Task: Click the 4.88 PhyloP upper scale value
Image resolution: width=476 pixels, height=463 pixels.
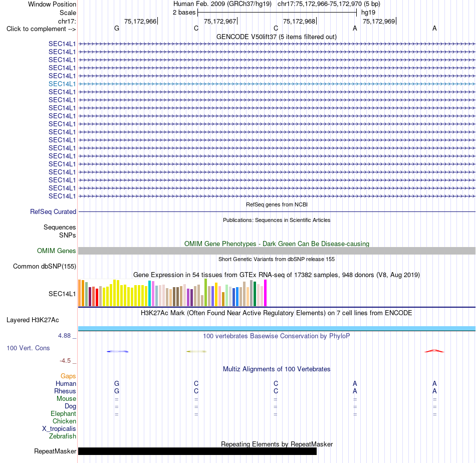Action: (64, 336)
